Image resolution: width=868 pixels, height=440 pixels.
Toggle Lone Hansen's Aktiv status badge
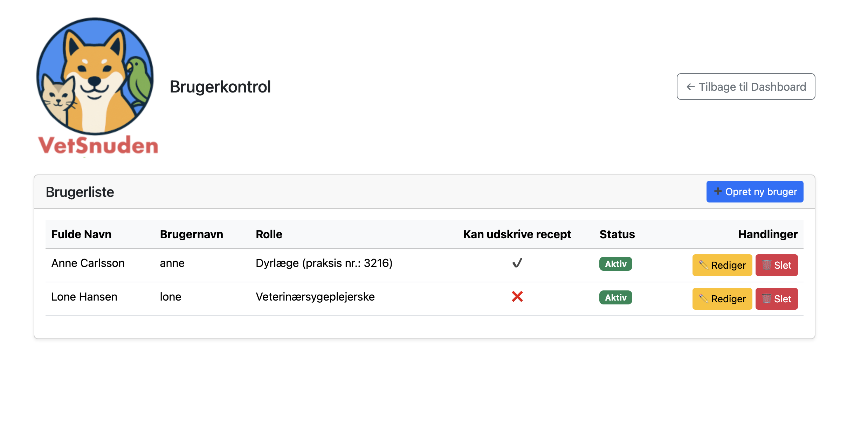(x=615, y=297)
